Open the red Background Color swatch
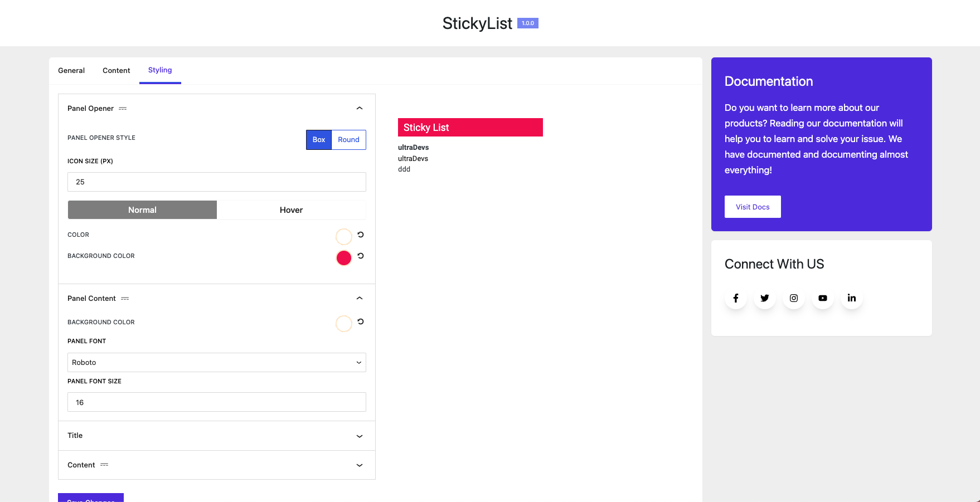 [x=344, y=258]
